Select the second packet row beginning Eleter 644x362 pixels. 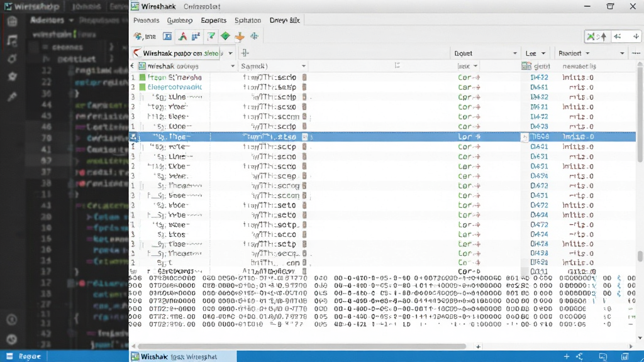383,87
